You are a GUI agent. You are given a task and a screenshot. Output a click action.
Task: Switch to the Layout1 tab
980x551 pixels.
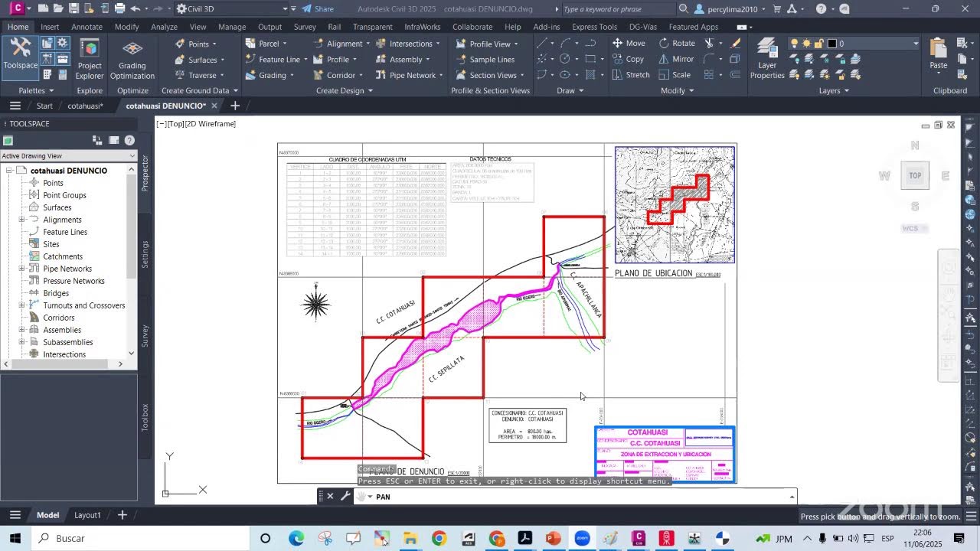pyautogui.click(x=87, y=515)
